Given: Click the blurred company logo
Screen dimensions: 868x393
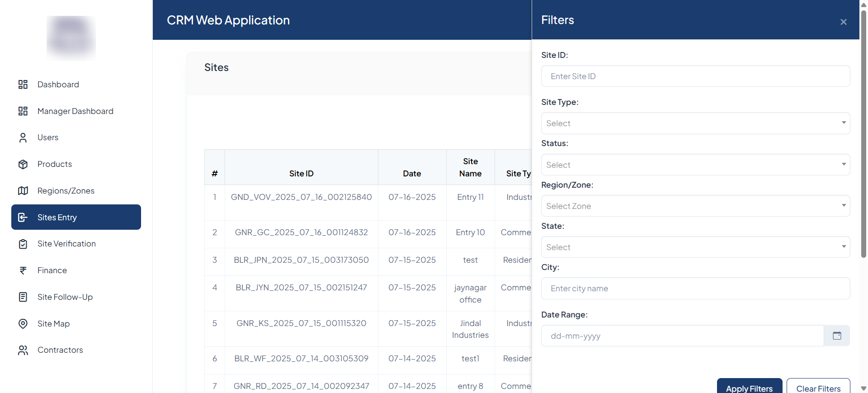Looking at the screenshot, I should coord(71,38).
